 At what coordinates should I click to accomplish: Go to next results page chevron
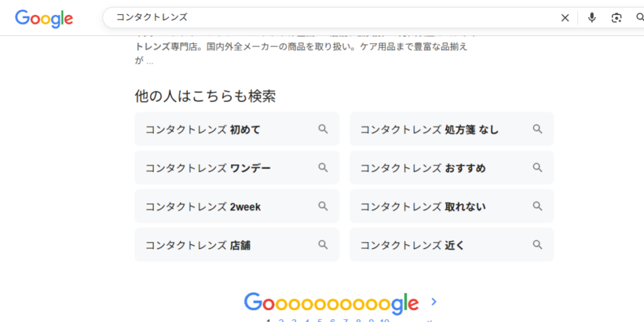coord(434,302)
